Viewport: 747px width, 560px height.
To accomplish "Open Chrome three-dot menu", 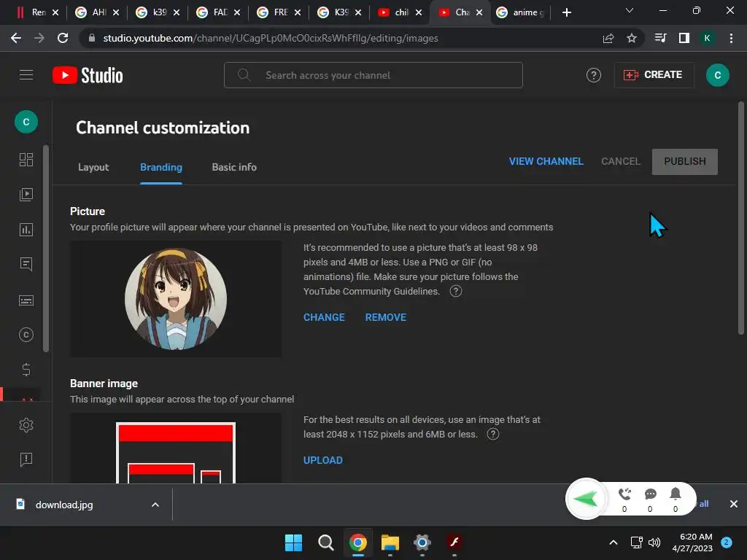I will (731, 38).
